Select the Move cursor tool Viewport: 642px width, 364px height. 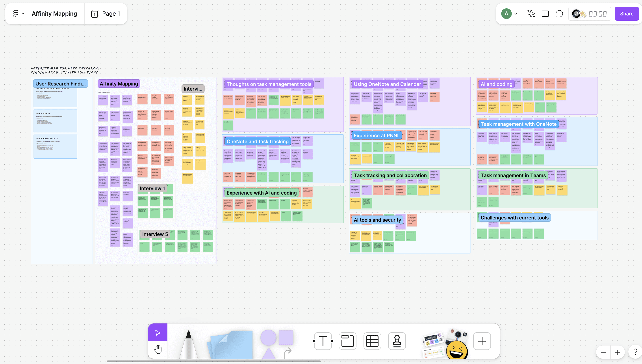pyautogui.click(x=158, y=332)
